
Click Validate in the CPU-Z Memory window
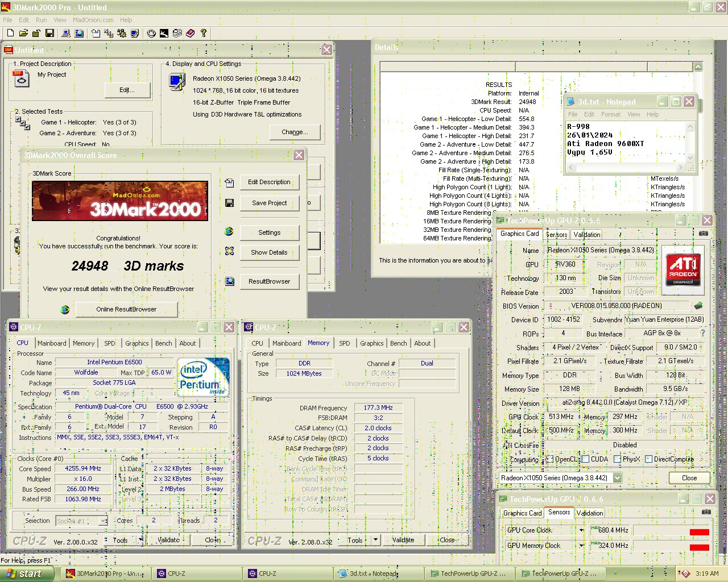(x=403, y=540)
